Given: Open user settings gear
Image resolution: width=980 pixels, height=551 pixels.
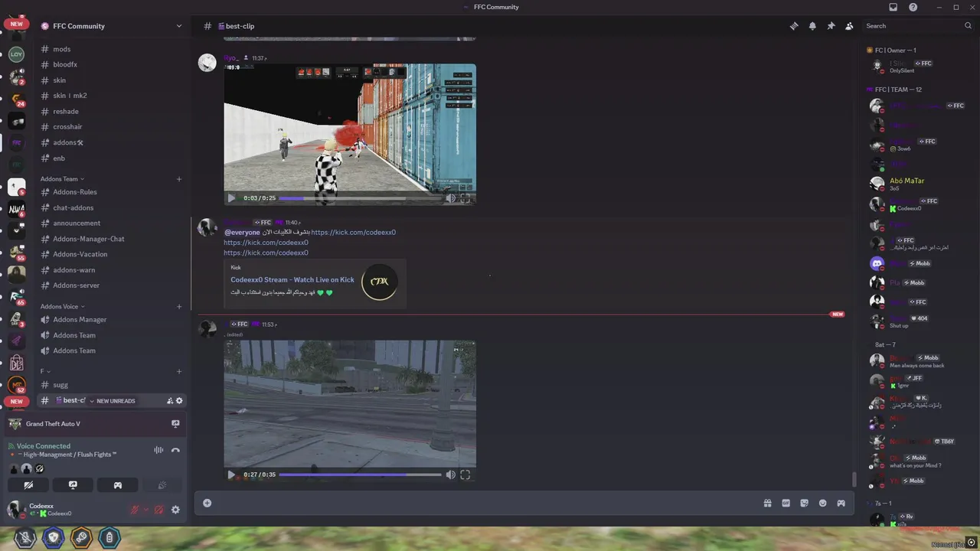Looking at the screenshot, I should [175, 510].
